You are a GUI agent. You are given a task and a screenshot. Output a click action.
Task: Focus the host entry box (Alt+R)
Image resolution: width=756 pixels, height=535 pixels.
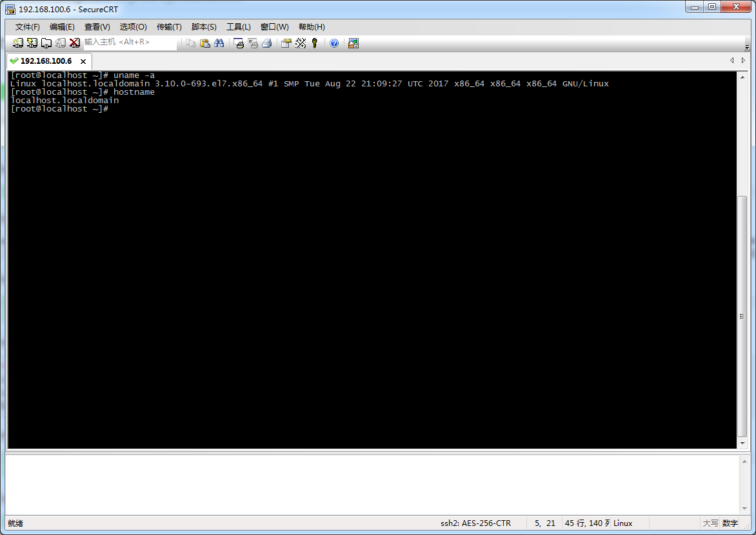pos(130,43)
